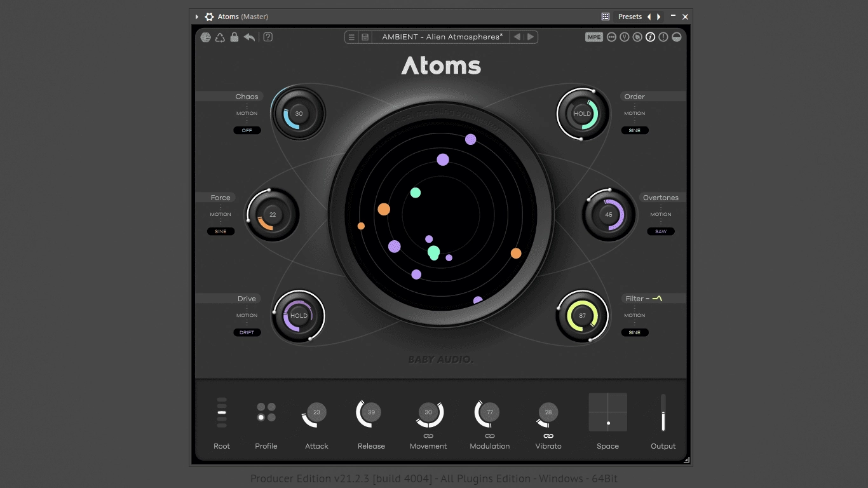Change the Filter type shape icon
868x488 pixels.
click(x=657, y=298)
